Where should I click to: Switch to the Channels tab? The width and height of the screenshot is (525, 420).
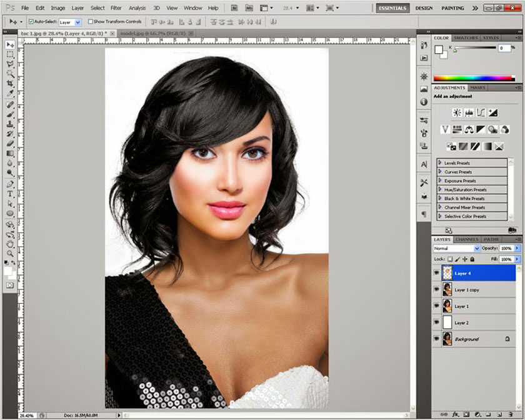click(x=467, y=239)
